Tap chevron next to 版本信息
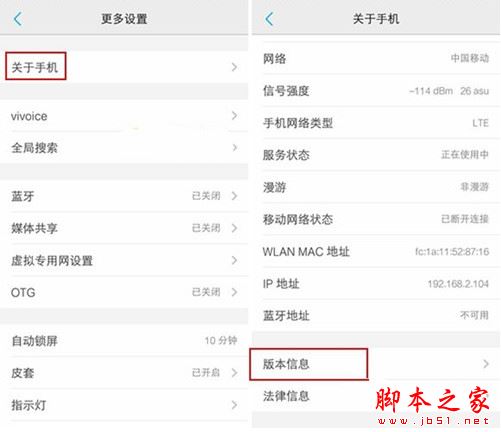 [x=486, y=364]
